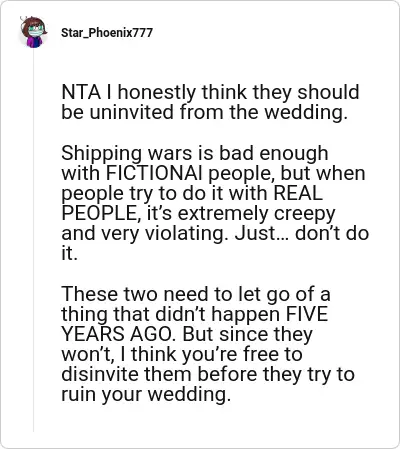Click the paragraph starting "Shipping wars is"

pos(215,203)
